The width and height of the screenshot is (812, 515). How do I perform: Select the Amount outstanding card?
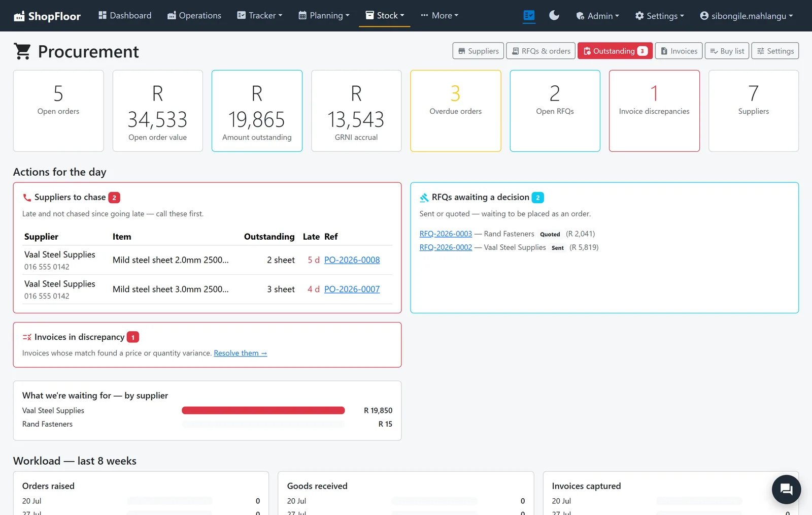tap(257, 111)
